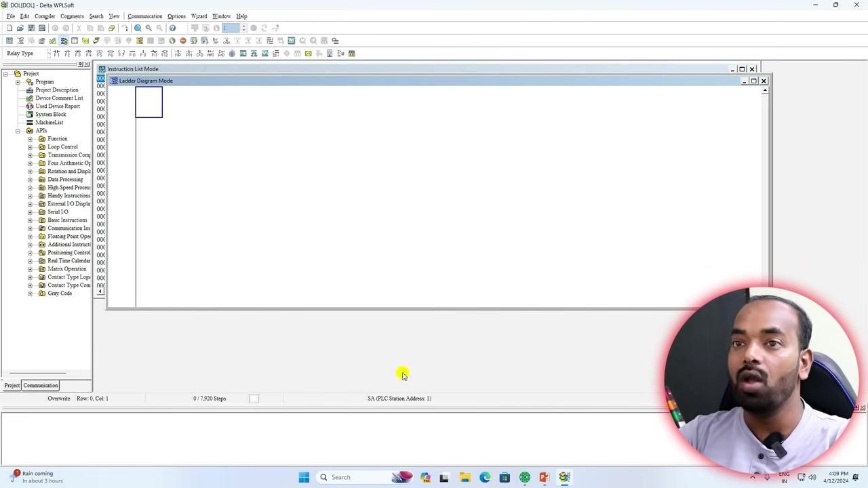Click the Open file toolbar icon
Viewport: 868px width, 488px height.
tap(20, 28)
